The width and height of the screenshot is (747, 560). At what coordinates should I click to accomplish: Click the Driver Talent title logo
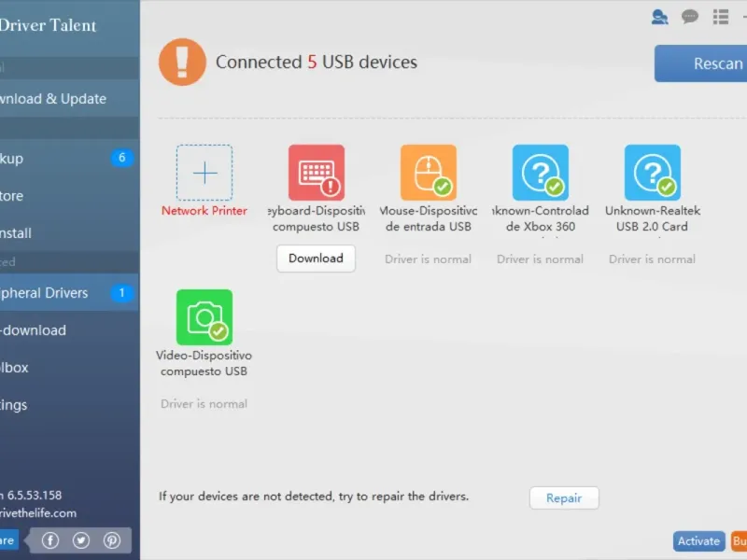[49, 25]
